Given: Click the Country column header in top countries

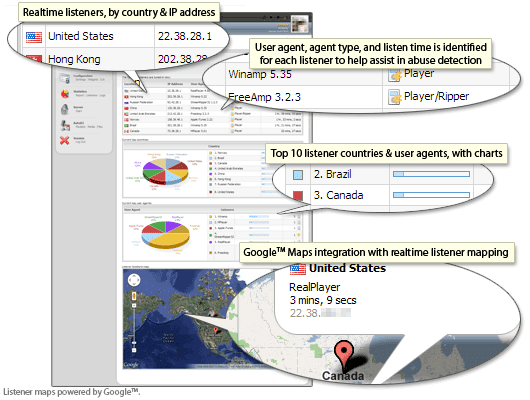Looking at the screenshot, I should pos(214,146).
